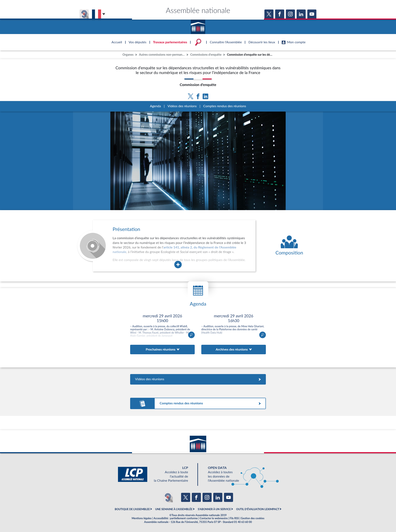Image resolution: width=396 pixels, height=532 pixels.
Task: Click the accessibility ear icon in header
Action: point(84,14)
